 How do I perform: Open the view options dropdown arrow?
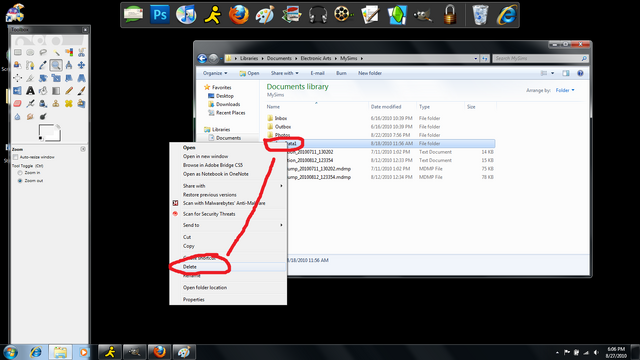(x=552, y=73)
